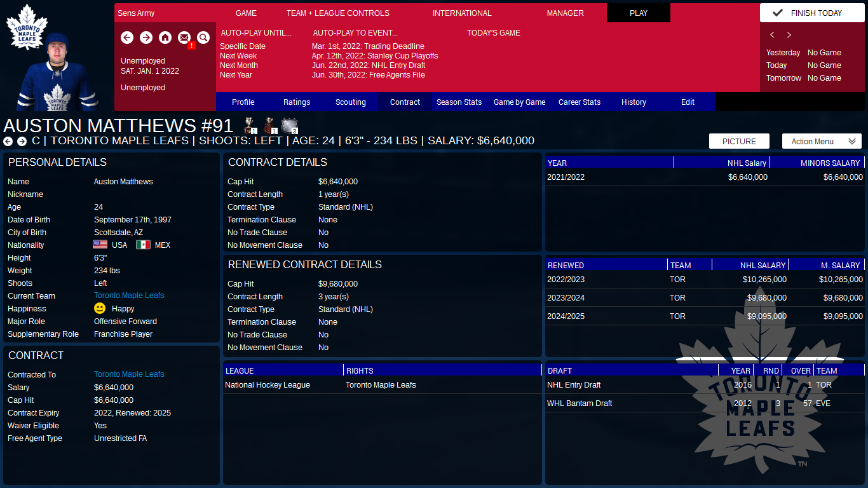This screenshot has height=488, width=868.
Task: Go to next day calendar arrow
Action: 789,35
